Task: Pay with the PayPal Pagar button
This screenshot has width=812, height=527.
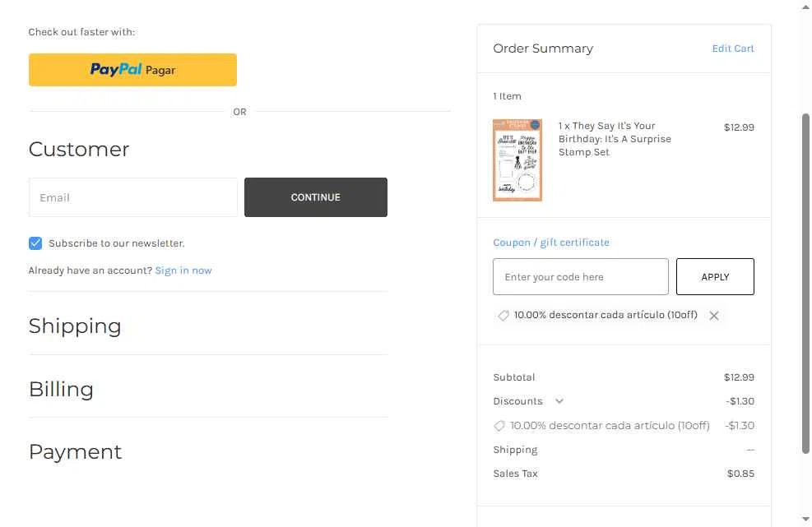Action: [132, 70]
